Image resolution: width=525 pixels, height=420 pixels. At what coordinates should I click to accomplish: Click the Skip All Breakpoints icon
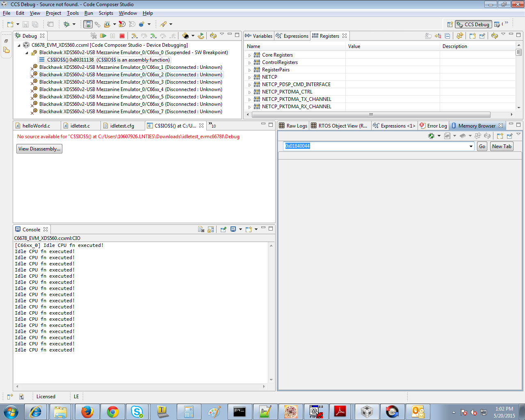[122, 24]
